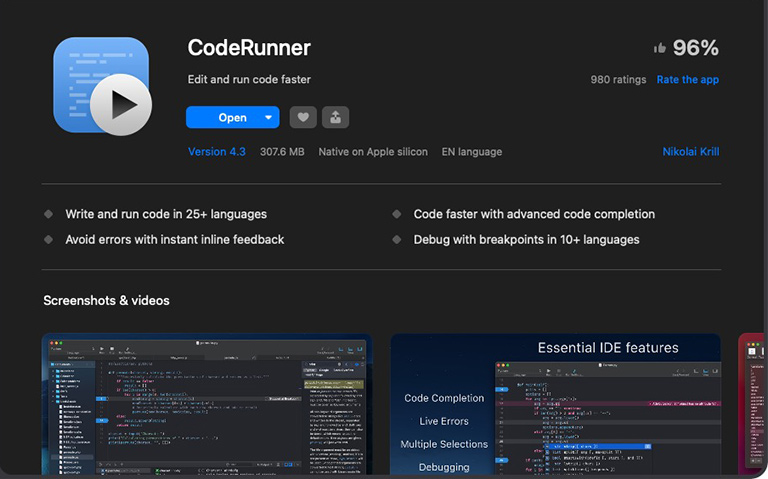Click the EN language label
The image size is (768, 479).
click(472, 152)
